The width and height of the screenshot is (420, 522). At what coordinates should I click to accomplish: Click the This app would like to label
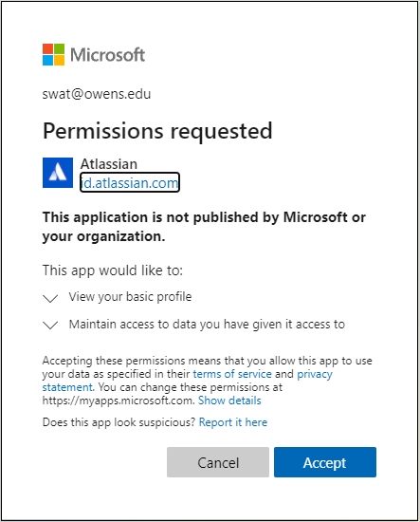113,270
